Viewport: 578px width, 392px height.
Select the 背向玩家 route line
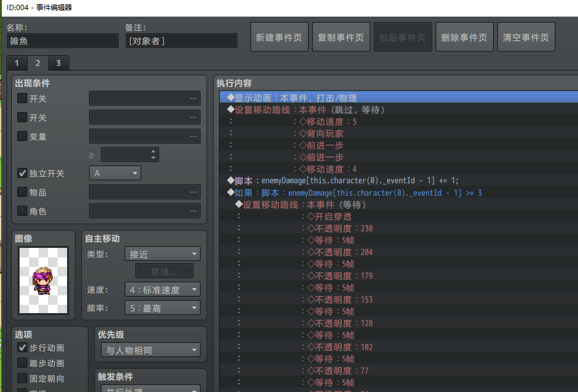pyautogui.click(x=398, y=133)
